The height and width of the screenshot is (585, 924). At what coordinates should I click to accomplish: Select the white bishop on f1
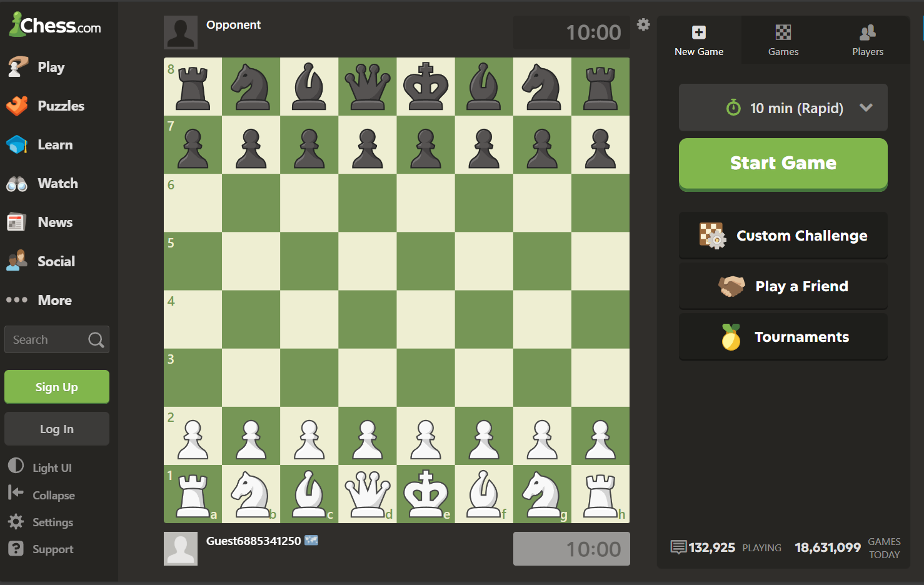pos(484,494)
